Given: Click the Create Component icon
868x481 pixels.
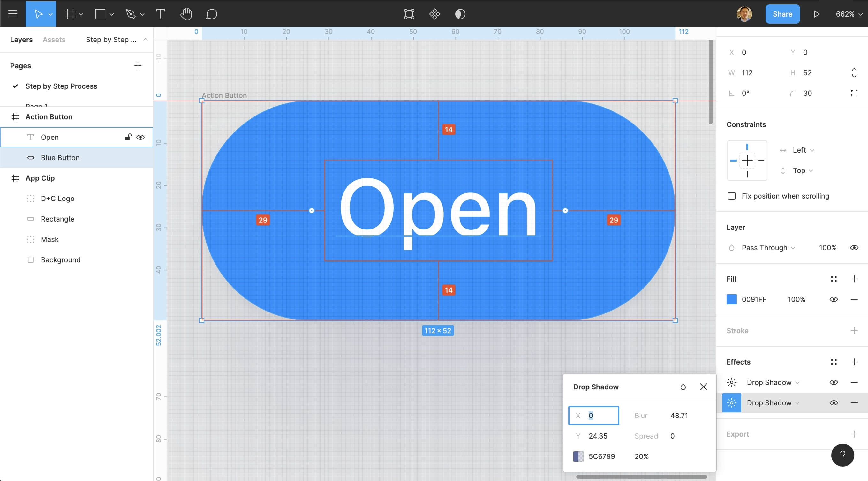Looking at the screenshot, I should point(435,14).
